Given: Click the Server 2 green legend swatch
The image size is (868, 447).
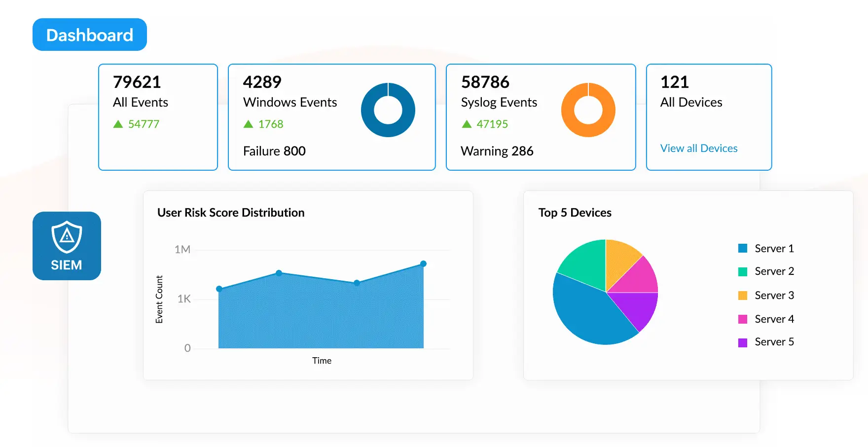Looking at the screenshot, I should (743, 272).
